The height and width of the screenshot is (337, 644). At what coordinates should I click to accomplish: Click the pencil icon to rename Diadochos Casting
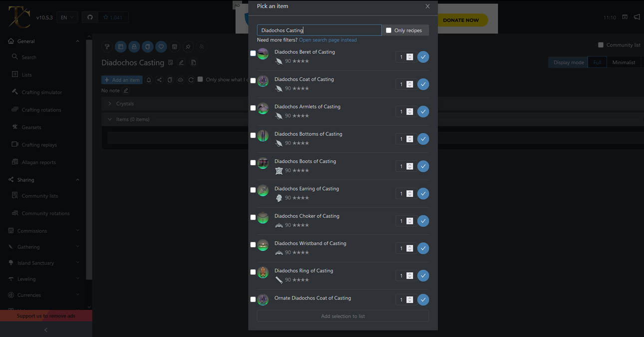[x=181, y=62]
